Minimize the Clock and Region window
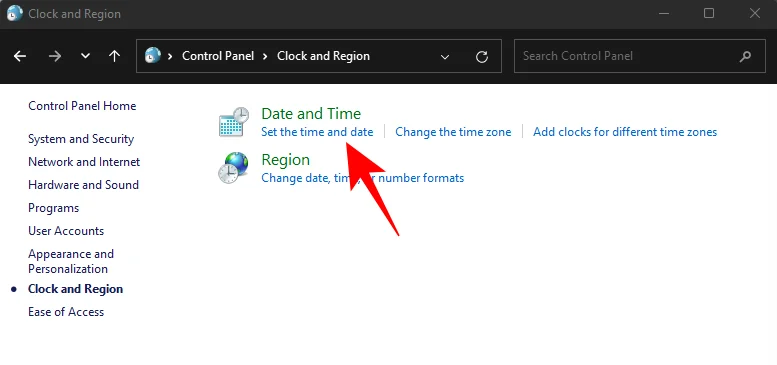 664,13
